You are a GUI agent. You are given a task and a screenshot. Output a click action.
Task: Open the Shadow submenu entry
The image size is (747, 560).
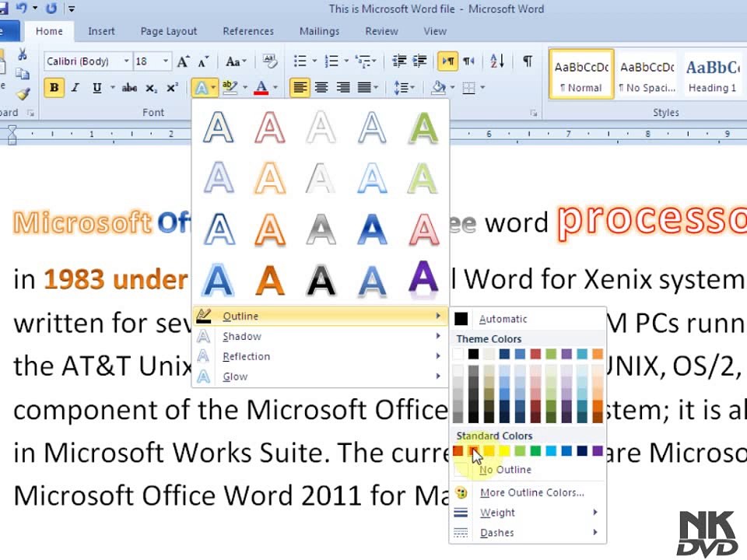pyautogui.click(x=320, y=336)
